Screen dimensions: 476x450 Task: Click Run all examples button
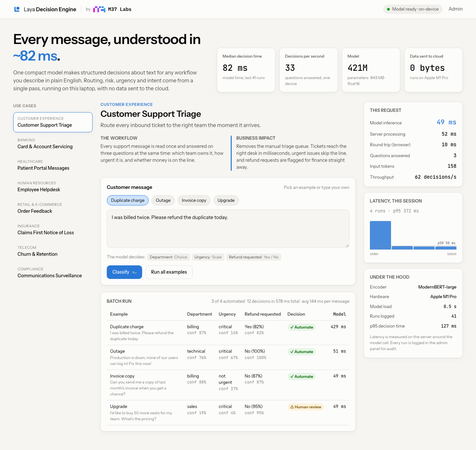(169, 272)
